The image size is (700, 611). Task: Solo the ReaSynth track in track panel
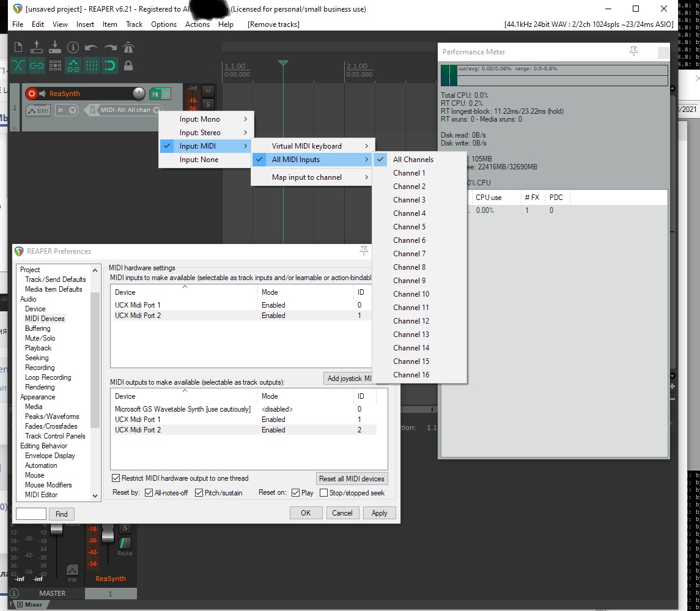tap(208, 105)
